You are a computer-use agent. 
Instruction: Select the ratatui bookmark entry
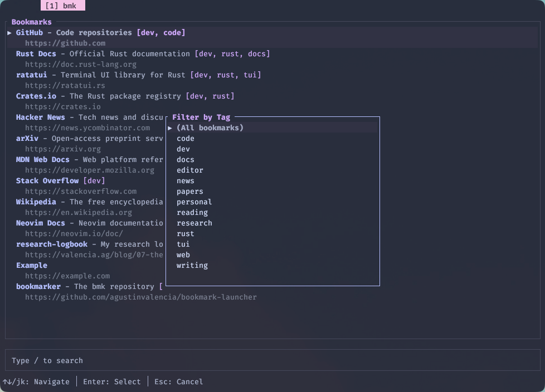[x=31, y=75]
